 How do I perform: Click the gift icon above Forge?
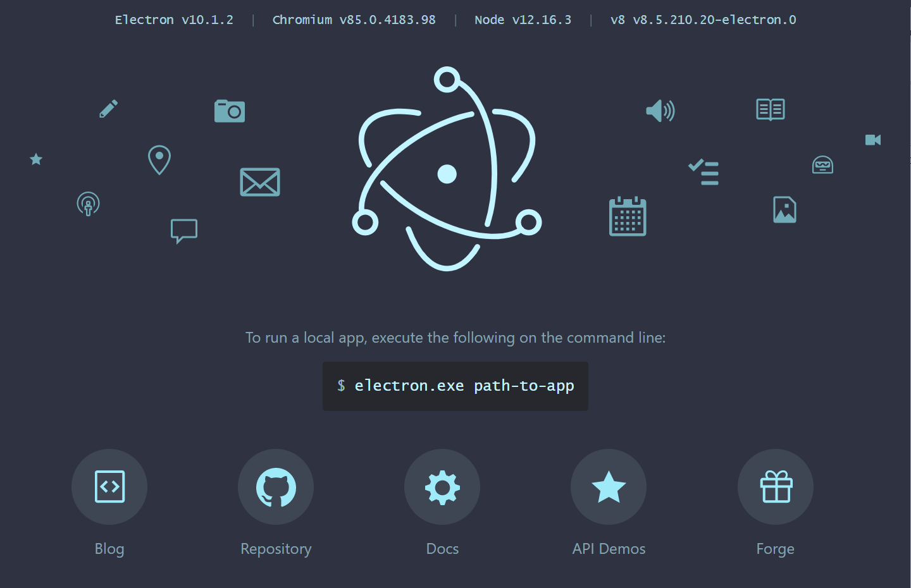point(775,487)
